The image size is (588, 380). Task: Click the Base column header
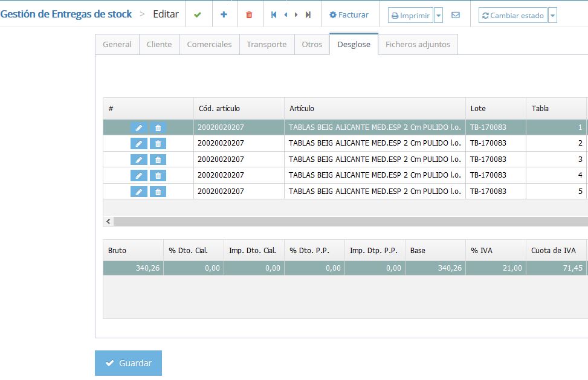pyautogui.click(x=435, y=250)
